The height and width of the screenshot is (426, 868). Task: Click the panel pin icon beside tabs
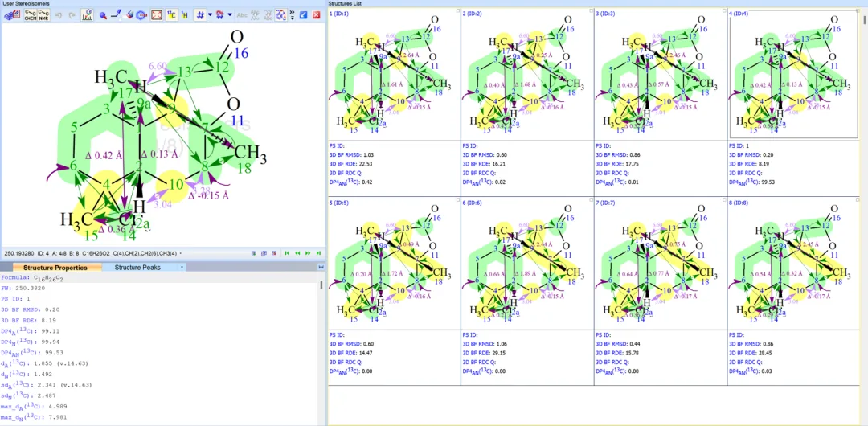(321, 268)
